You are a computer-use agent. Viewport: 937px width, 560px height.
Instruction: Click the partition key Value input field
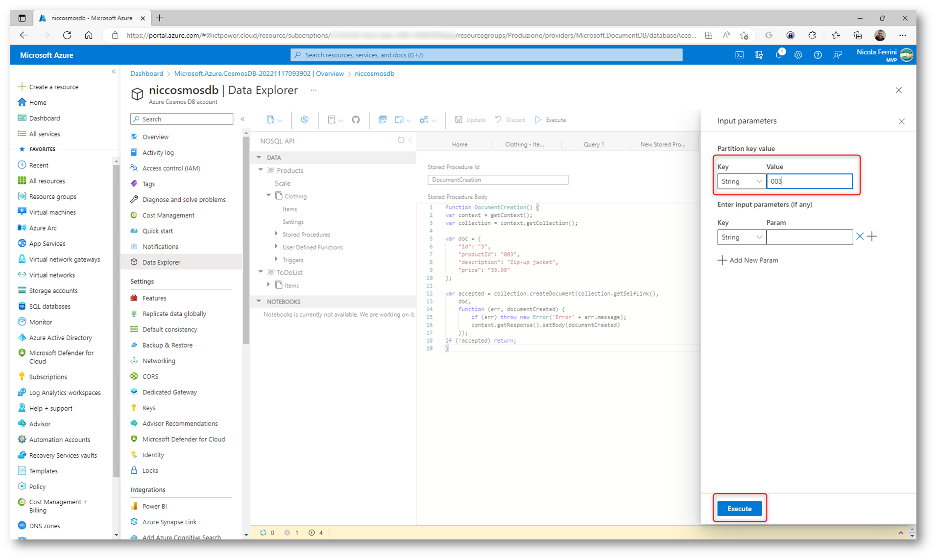tap(809, 182)
